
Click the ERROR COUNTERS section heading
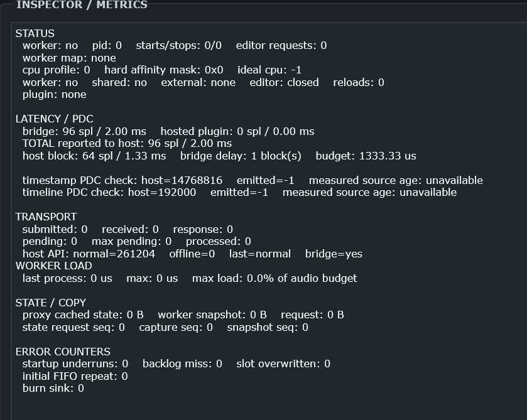coord(63,352)
